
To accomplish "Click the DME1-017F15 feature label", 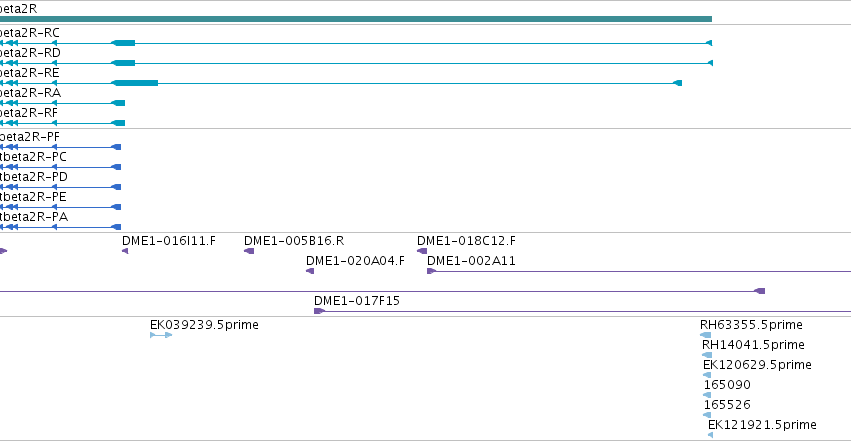I will click(357, 301).
